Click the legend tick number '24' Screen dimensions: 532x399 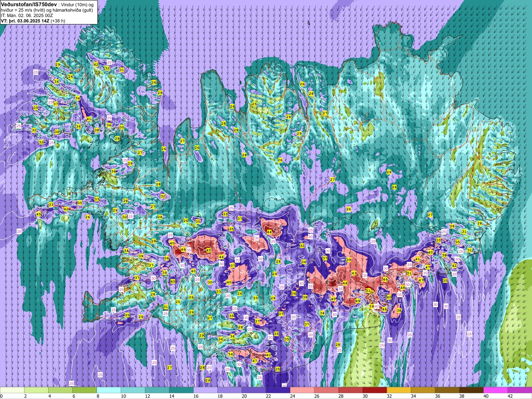(x=292, y=396)
